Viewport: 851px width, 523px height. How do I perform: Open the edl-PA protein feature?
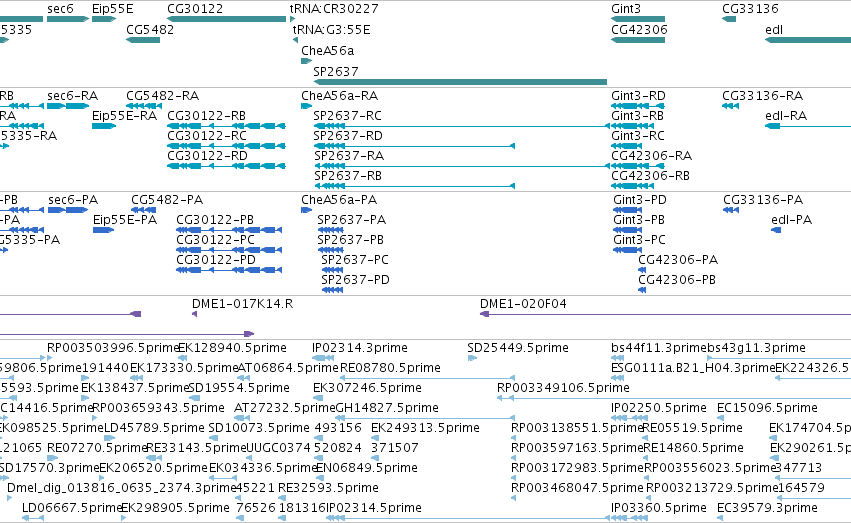click(776, 230)
